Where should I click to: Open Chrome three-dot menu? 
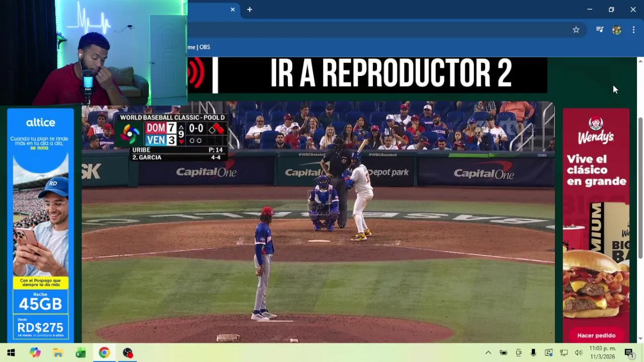click(633, 30)
